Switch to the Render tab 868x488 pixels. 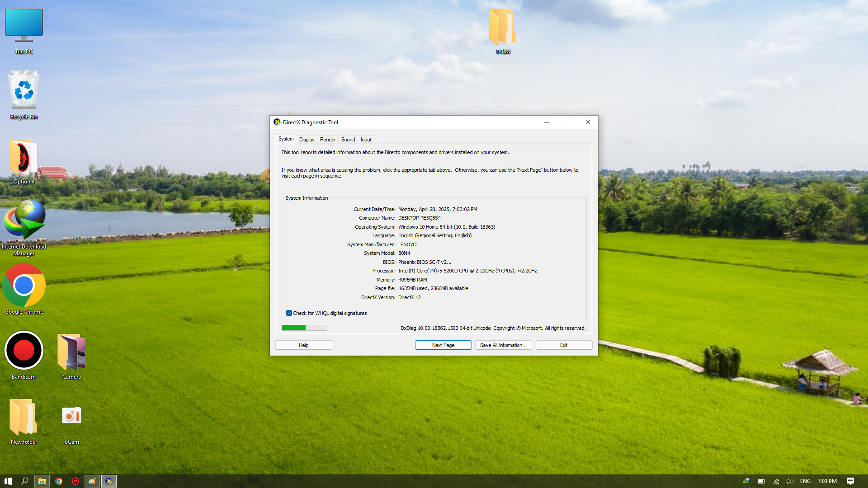coord(328,140)
